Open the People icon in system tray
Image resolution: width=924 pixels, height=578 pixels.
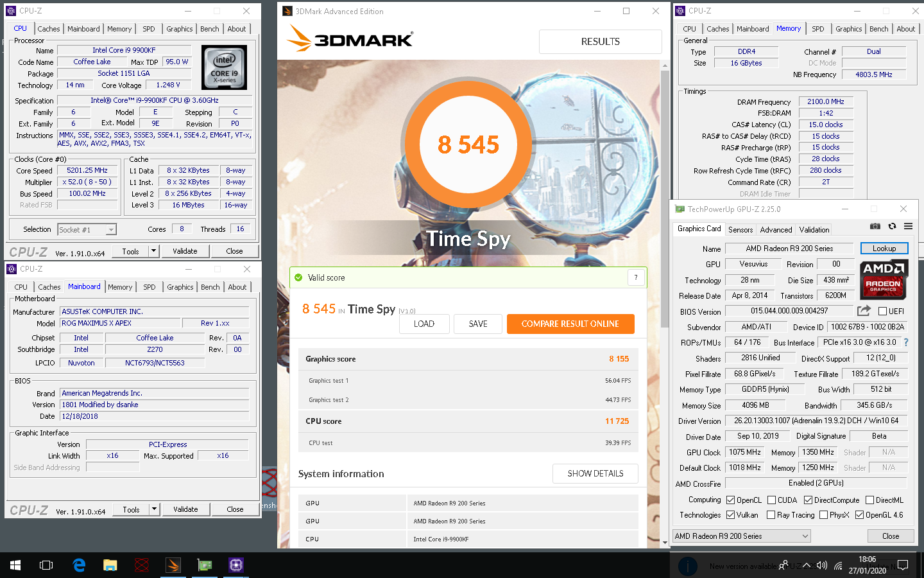[783, 566]
